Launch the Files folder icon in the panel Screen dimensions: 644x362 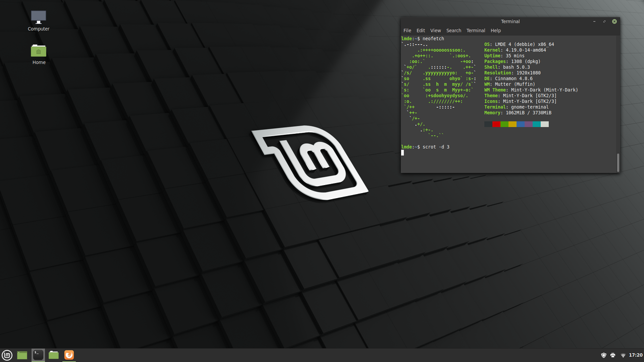tap(53, 355)
